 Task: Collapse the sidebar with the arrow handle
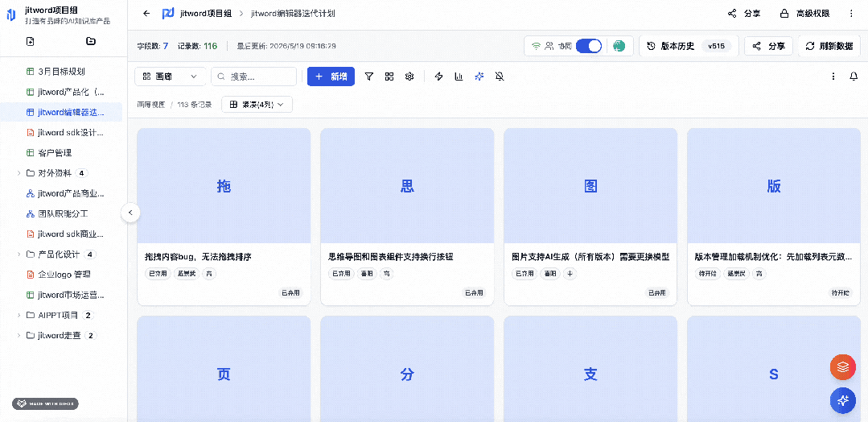130,213
